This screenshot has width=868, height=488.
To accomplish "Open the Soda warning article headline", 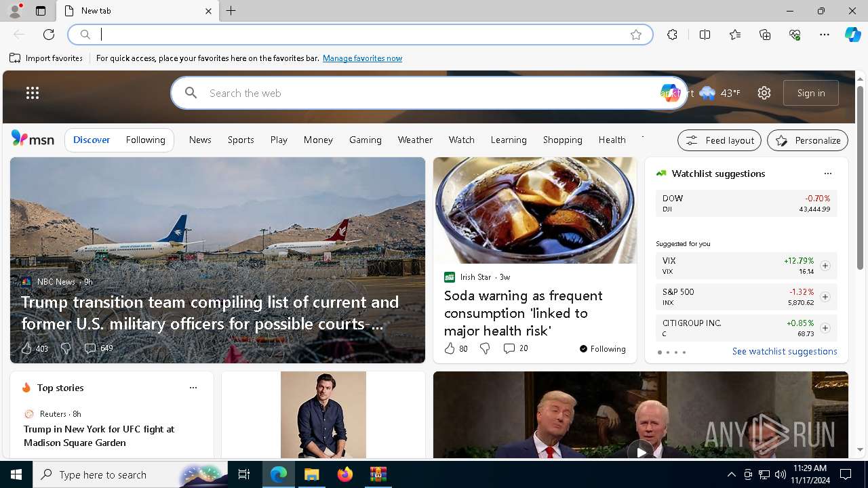I will pos(523,313).
